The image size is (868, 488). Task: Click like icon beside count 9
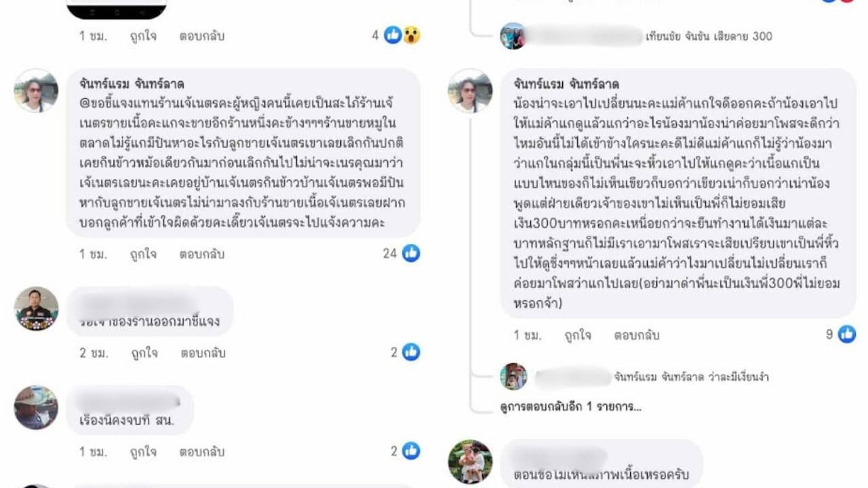point(847,334)
